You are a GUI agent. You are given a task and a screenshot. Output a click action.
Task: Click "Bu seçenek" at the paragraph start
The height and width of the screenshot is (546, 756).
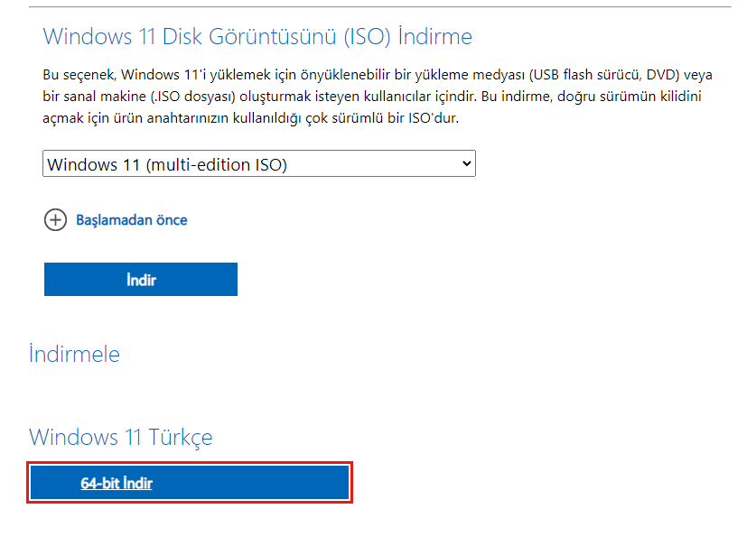(x=77, y=74)
